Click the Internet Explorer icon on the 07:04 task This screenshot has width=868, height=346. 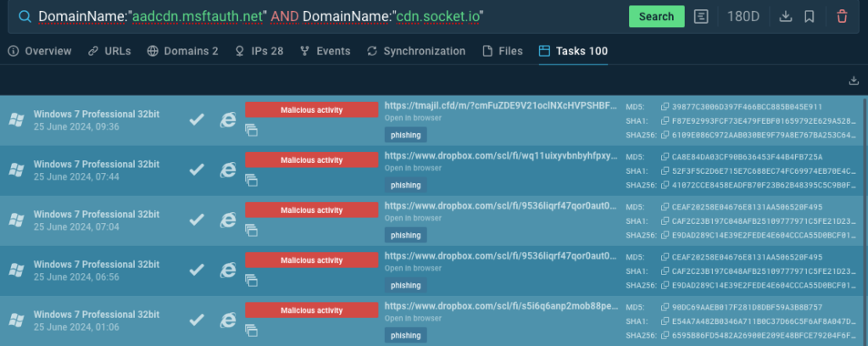[227, 219]
